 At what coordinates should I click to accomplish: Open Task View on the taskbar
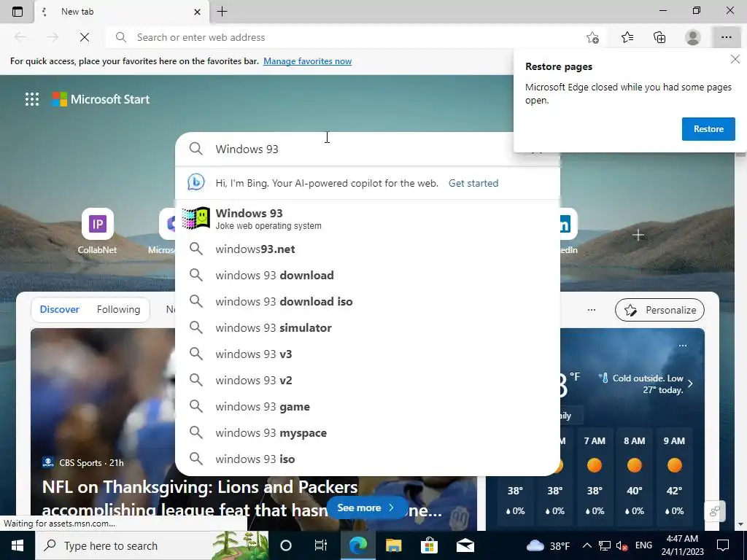click(321, 545)
